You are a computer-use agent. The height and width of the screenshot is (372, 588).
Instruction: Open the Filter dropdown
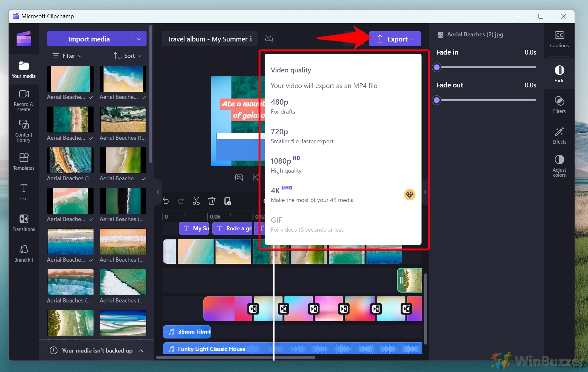pos(67,56)
